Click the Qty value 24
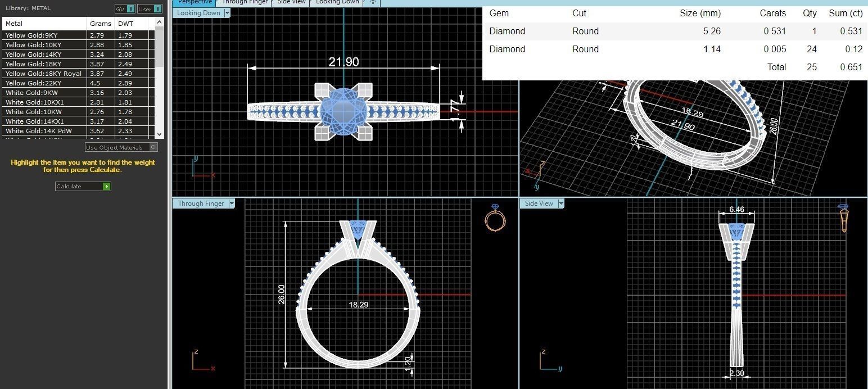The image size is (868, 389). click(811, 49)
